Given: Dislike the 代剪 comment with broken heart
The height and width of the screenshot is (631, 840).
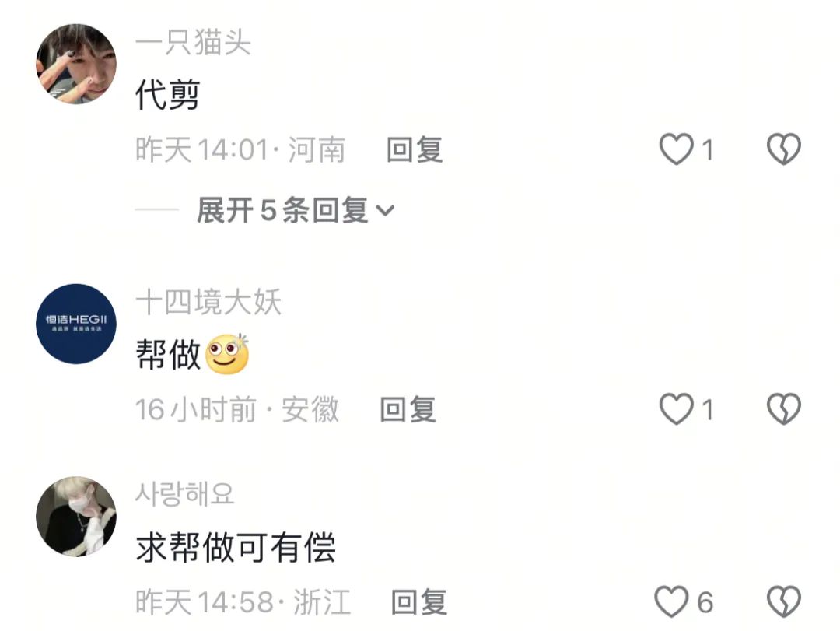Looking at the screenshot, I should (x=784, y=149).
